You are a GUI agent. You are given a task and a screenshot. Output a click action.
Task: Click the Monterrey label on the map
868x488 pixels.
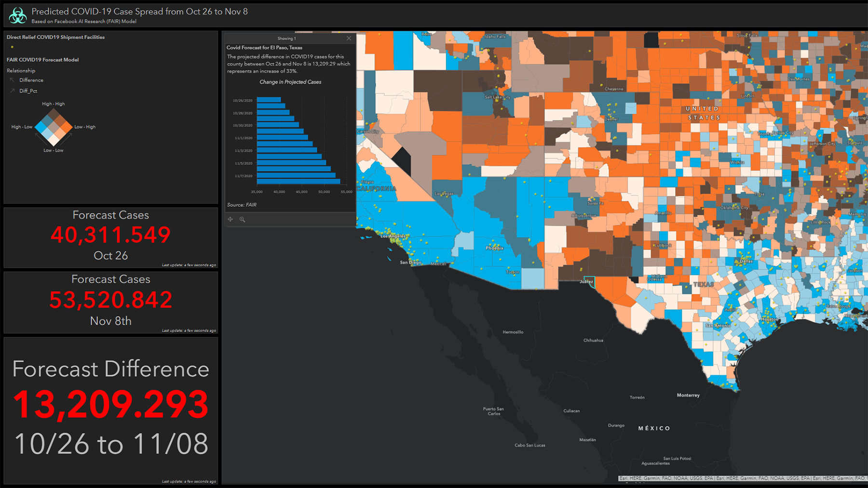coord(688,395)
